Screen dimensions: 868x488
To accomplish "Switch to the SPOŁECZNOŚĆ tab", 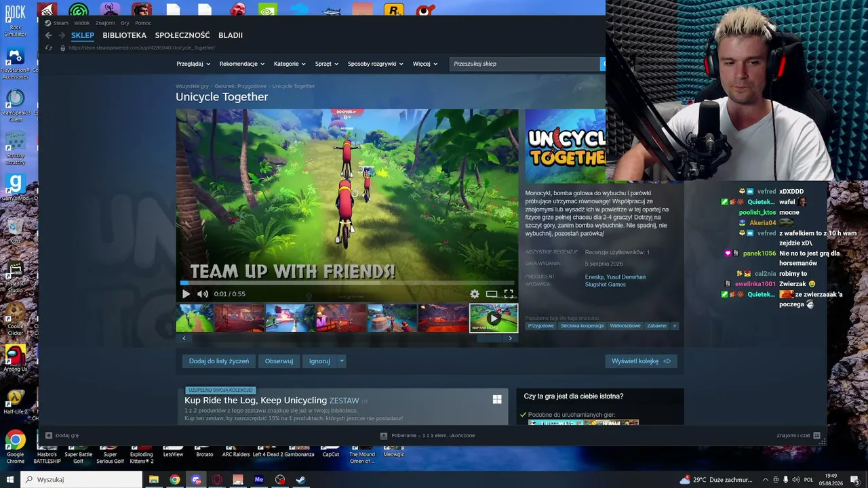I will tap(182, 35).
